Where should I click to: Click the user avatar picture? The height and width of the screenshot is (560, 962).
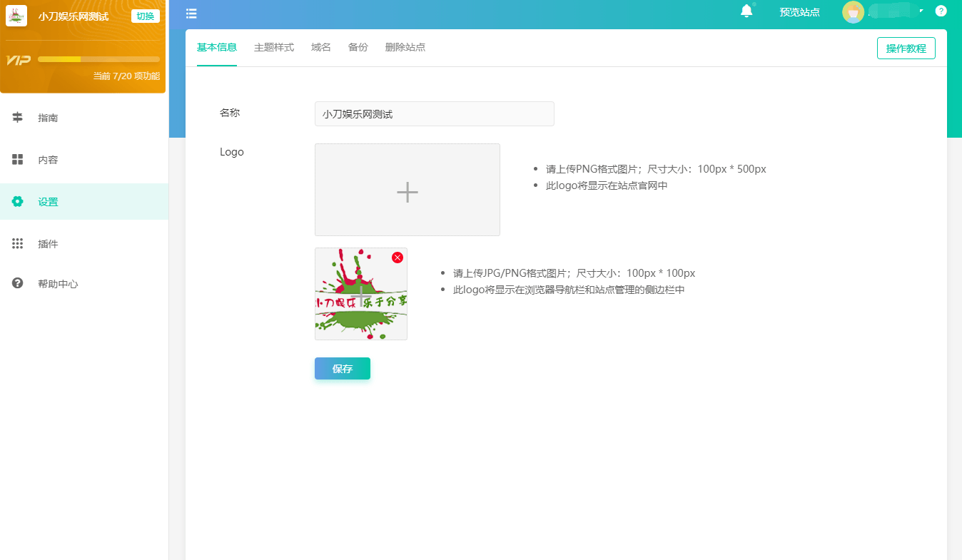click(x=853, y=12)
